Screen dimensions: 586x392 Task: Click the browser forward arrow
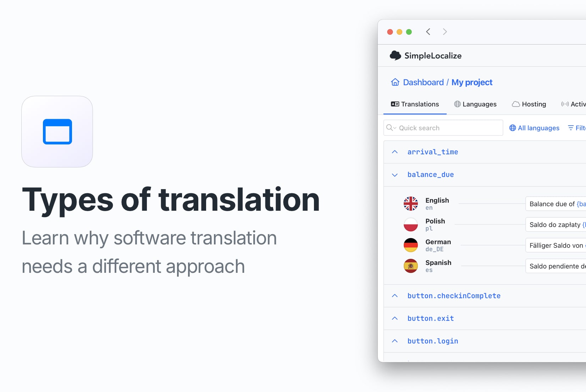(445, 32)
